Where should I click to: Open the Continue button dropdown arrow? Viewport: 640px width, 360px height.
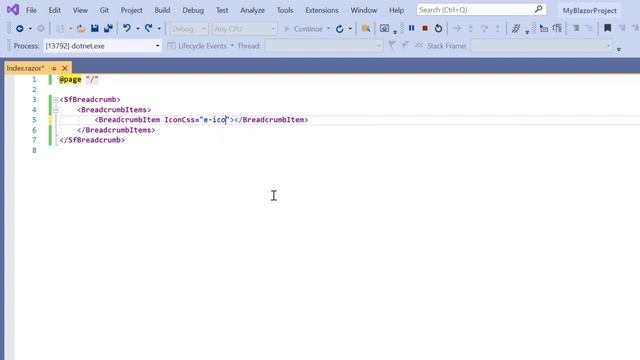(329, 29)
